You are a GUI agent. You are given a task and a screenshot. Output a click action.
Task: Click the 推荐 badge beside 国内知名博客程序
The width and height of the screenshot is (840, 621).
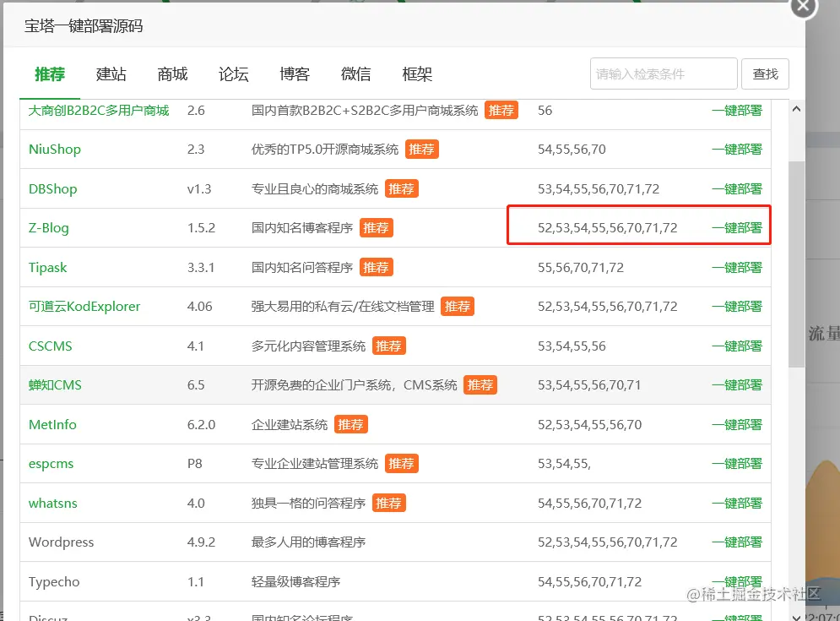[376, 228]
